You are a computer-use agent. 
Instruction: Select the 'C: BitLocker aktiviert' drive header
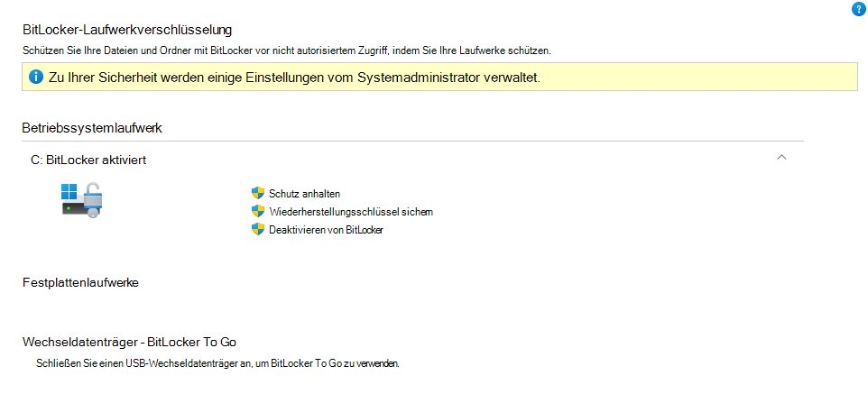[x=88, y=160]
